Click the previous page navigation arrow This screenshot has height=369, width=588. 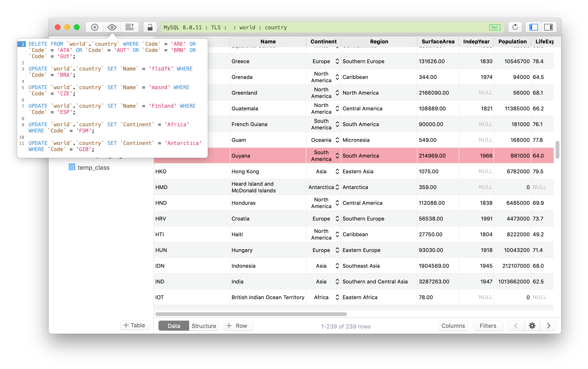click(516, 326)
